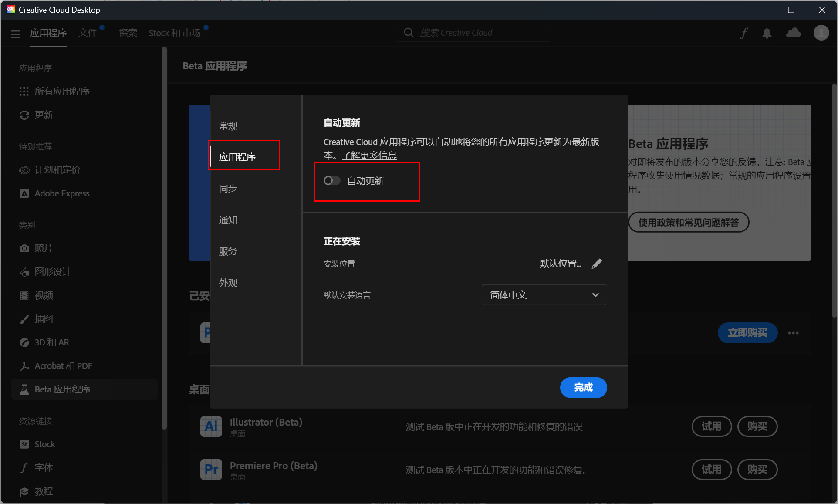Open the notifications bell icon
The height and width of the screenshot is (504, 838).
pos(767,33)
